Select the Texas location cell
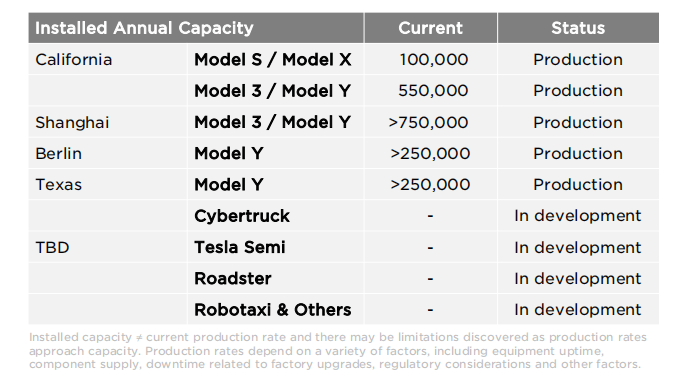 click(58, 185)
